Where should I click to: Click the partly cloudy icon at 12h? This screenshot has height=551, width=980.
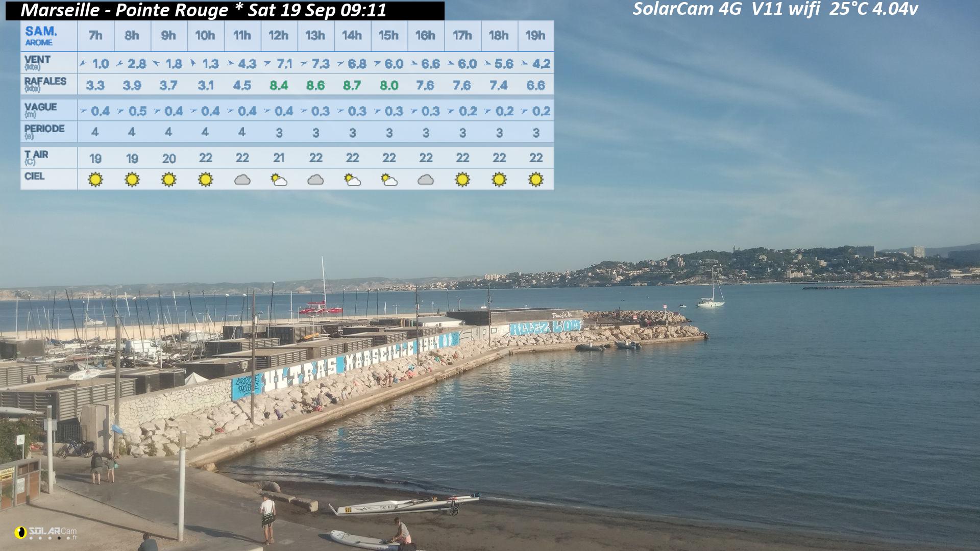point(279,180)
